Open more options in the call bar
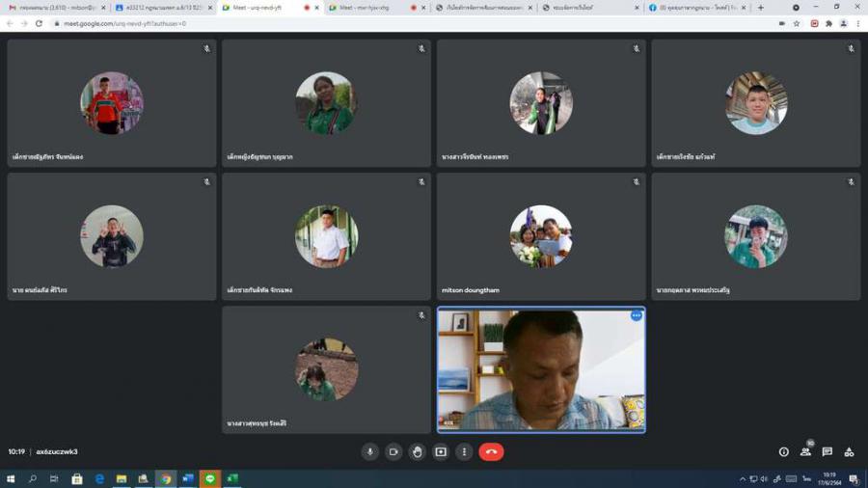This screenshot has height=488, width=868. click(464, 451)
